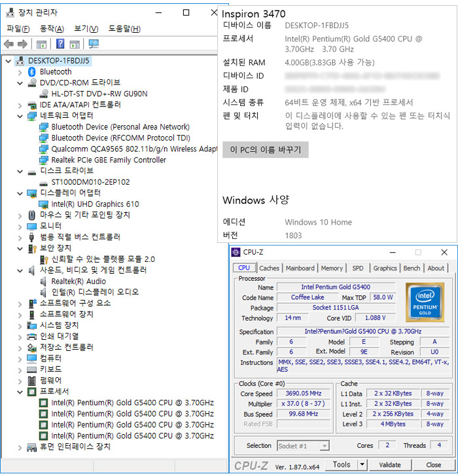Image resolution: width=458 pixels, height=476 pixels.
Task: Expand the 휴먼 인터페이스 장치 category
Action: click(x=20, y=447)
